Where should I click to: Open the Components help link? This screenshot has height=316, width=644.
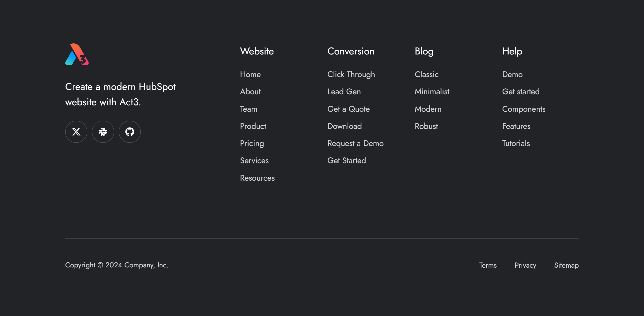pyautogui.click(x=524, y=109)
